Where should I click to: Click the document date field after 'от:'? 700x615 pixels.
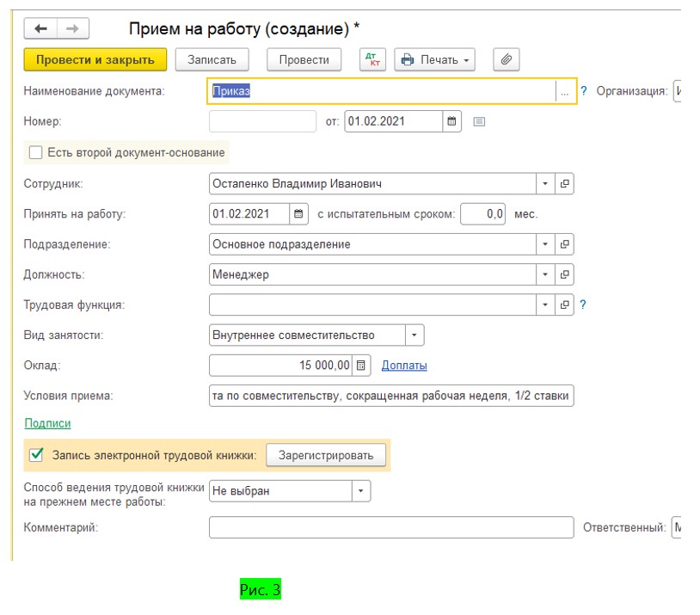(393, 121)
